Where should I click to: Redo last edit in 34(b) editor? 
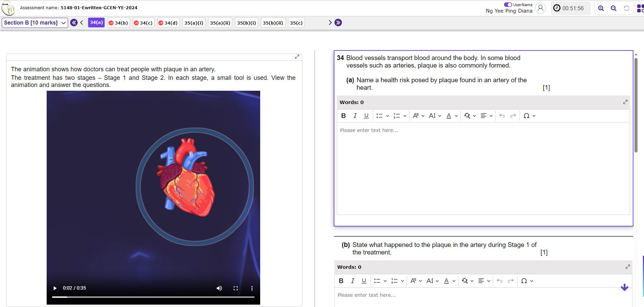coord(511,281)
